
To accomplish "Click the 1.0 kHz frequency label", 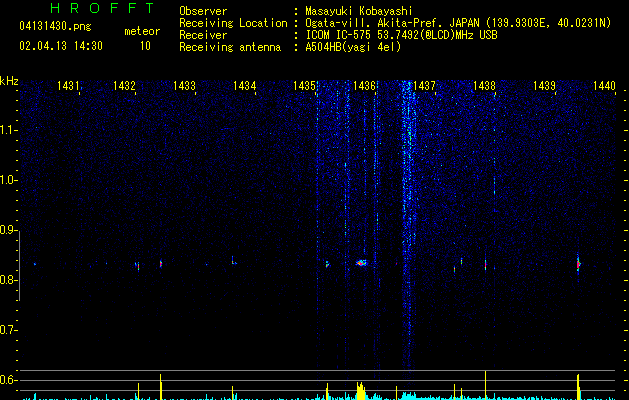I will pyautogui.click(x=8, y=180).
